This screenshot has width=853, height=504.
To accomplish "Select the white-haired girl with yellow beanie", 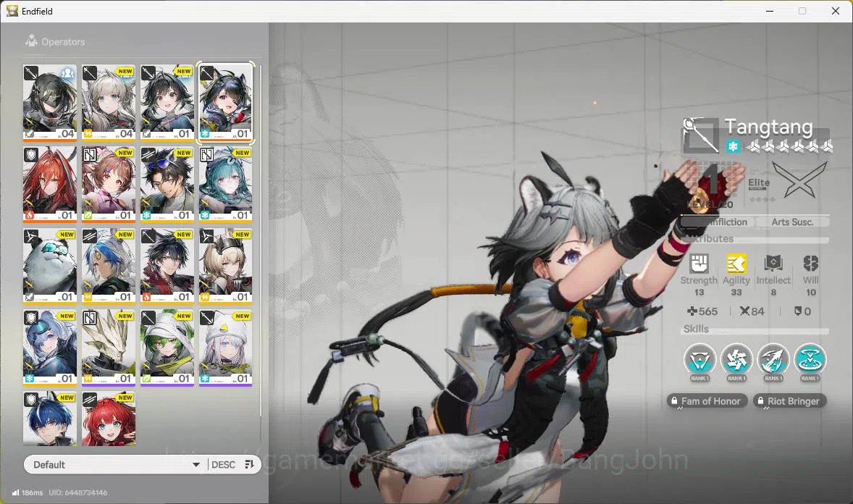I will click(226, 348).
